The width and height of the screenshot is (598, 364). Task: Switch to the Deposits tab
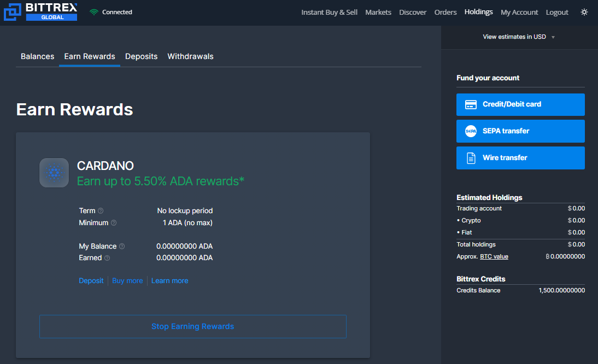point(141,56)
